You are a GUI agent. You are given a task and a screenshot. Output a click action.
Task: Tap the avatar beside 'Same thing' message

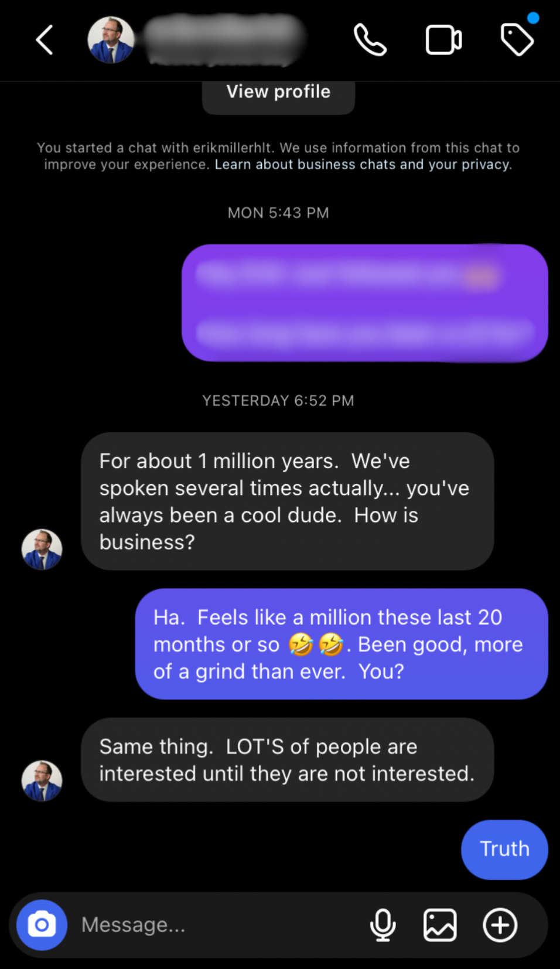(42, 780)
